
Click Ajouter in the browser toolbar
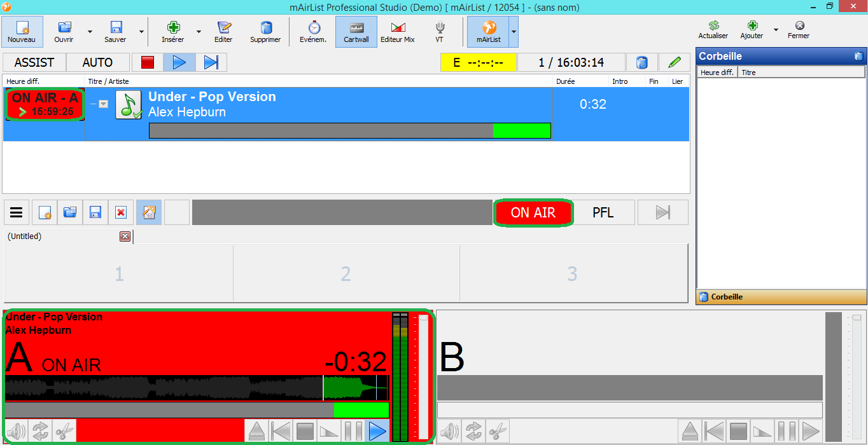[752, 30]
